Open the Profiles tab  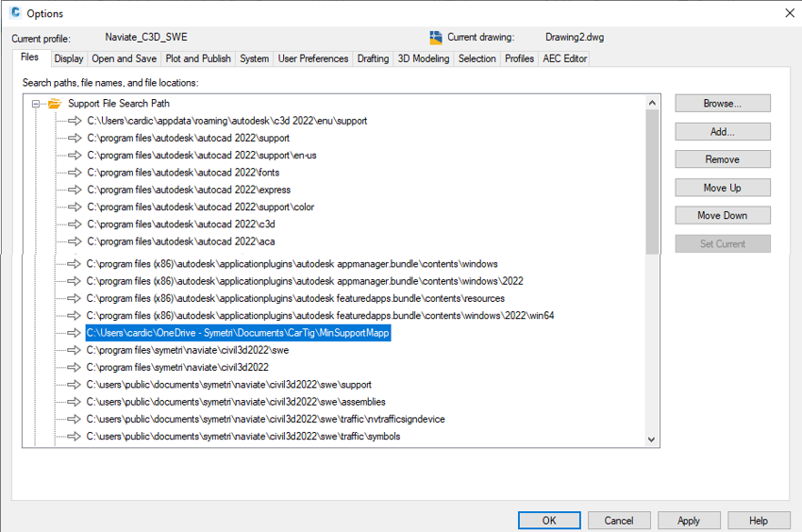click(519, 58)
